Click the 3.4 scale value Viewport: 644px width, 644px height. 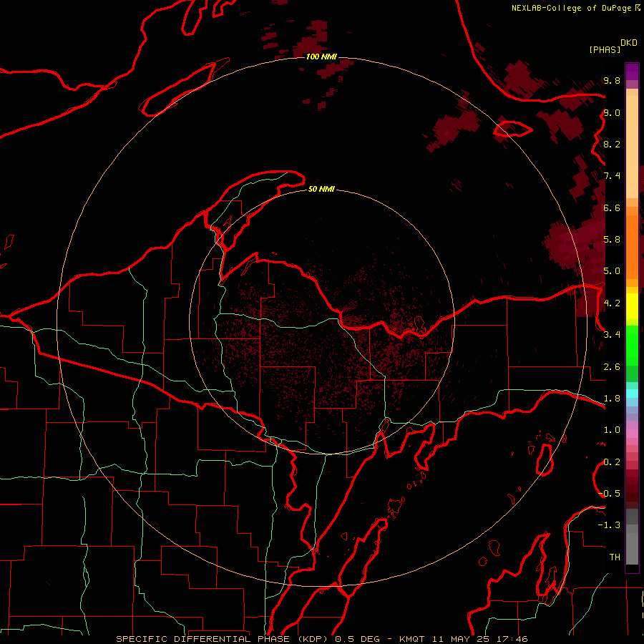(612, 335)
